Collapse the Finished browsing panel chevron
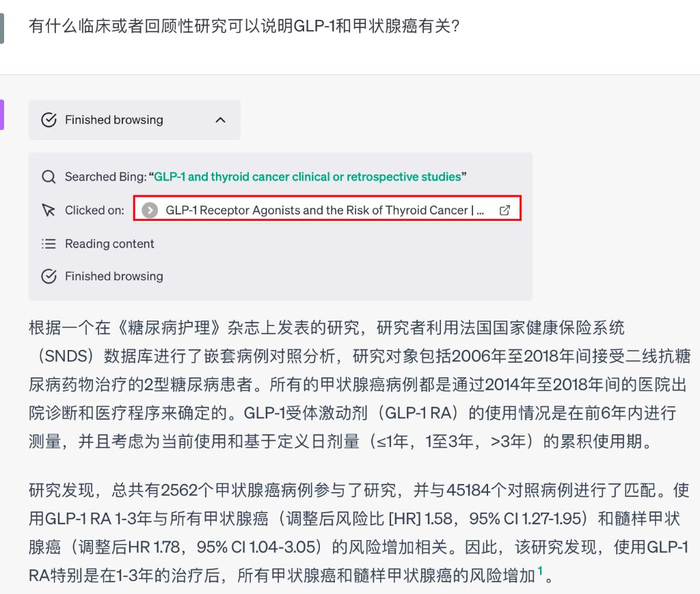The width and height of the screenshot is (700, 594). [220, 120]
